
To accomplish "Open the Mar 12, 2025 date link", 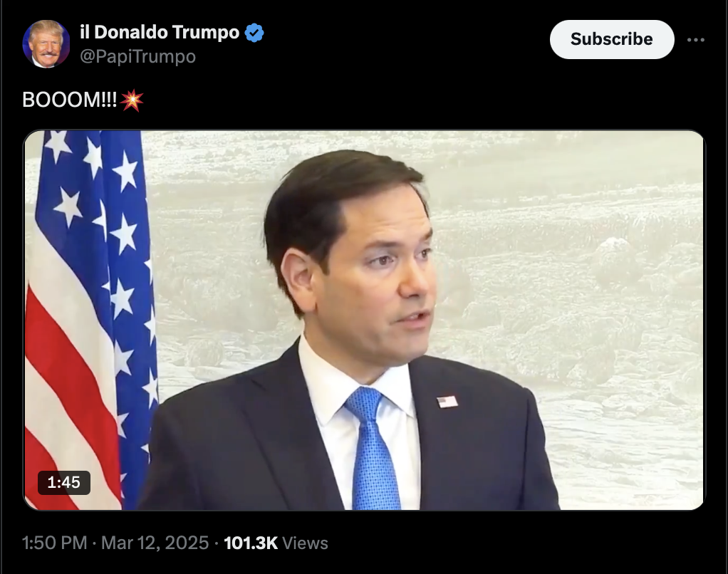I will pyautogui.click(x=155, y=543).
